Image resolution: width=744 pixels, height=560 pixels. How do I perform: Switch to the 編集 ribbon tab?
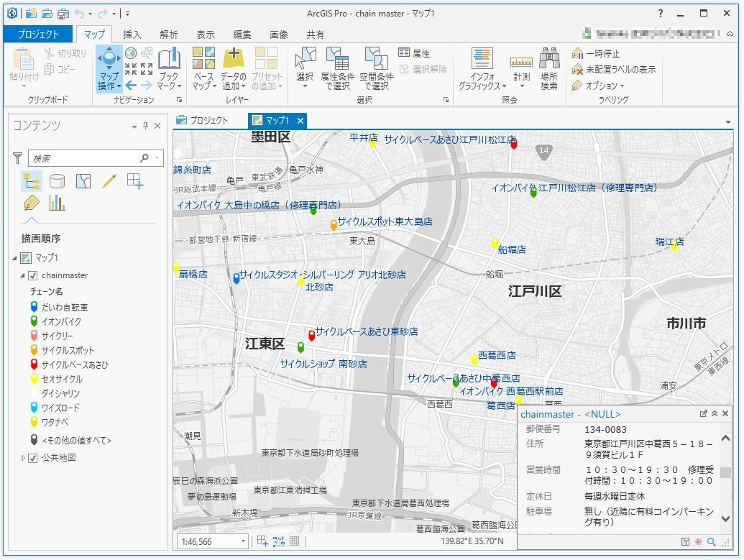(x=242, y=35)
